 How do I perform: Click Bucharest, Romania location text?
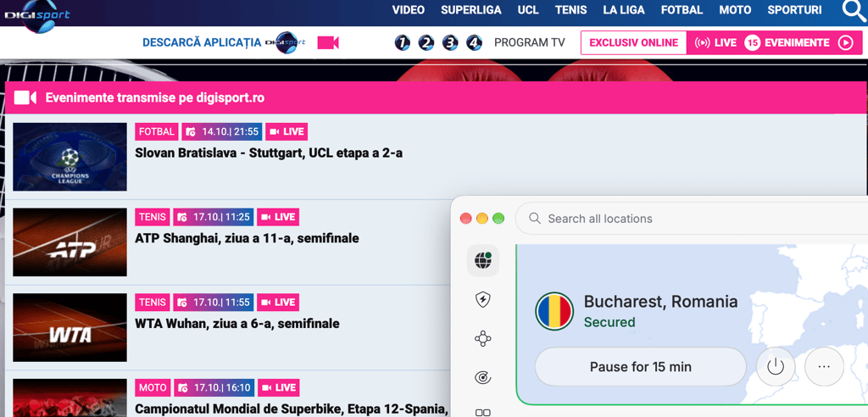tap(660, 302)
